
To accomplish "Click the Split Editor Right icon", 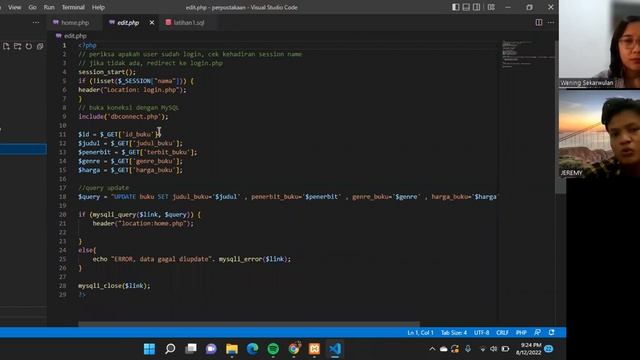I will coord(539,22).
